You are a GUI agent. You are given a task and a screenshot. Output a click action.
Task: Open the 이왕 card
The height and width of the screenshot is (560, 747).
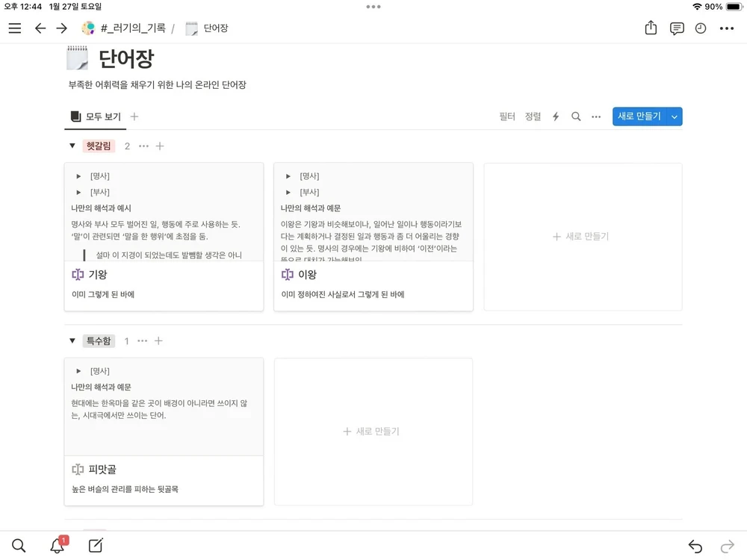(373, 237)
